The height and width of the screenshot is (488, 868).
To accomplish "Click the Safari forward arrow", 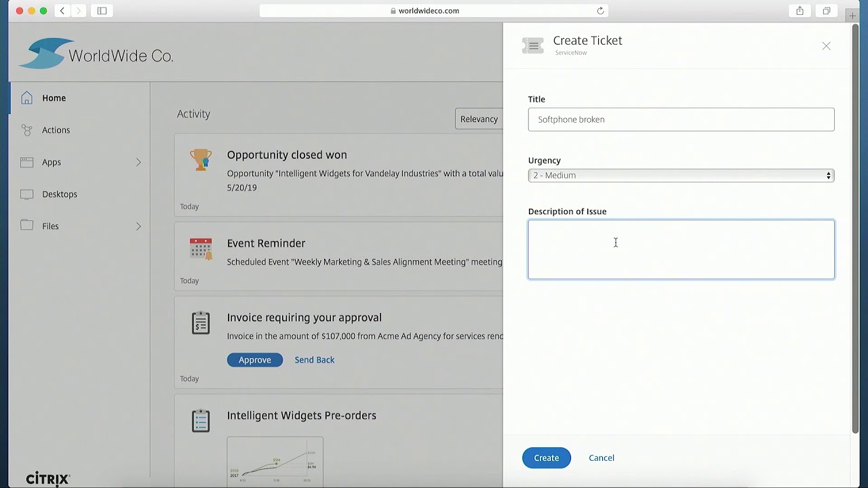I will click(79, 11).
